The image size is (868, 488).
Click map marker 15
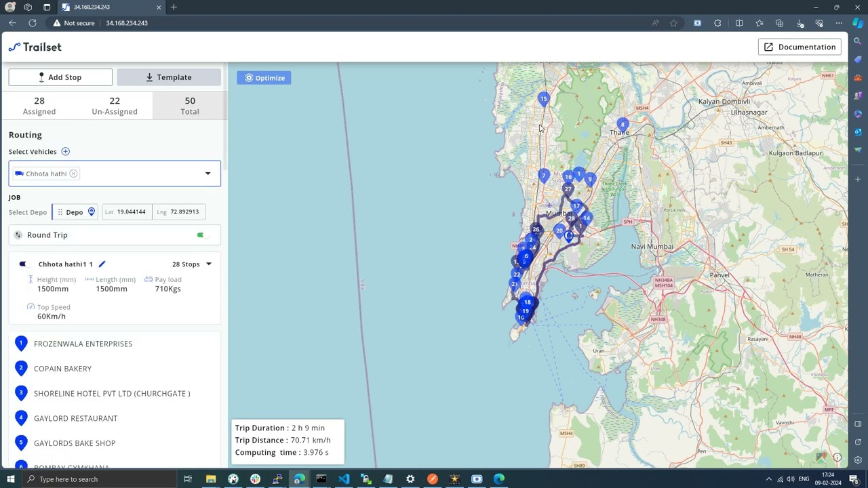pos(543,100)
